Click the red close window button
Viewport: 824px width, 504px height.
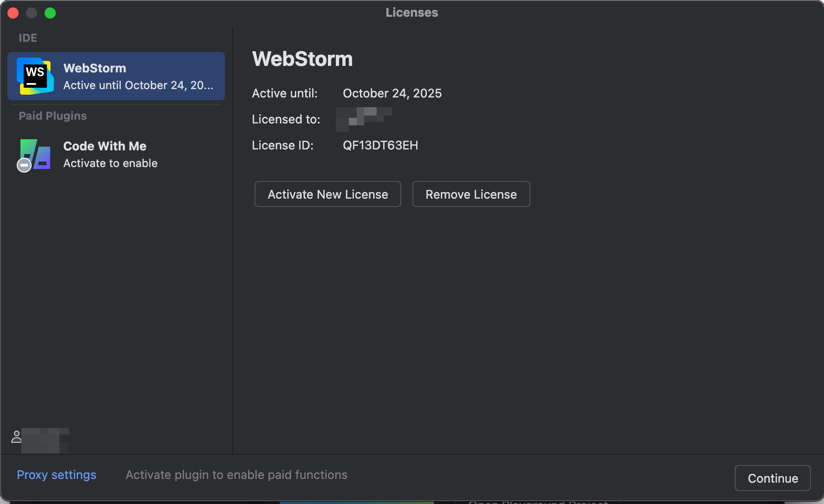13,13
